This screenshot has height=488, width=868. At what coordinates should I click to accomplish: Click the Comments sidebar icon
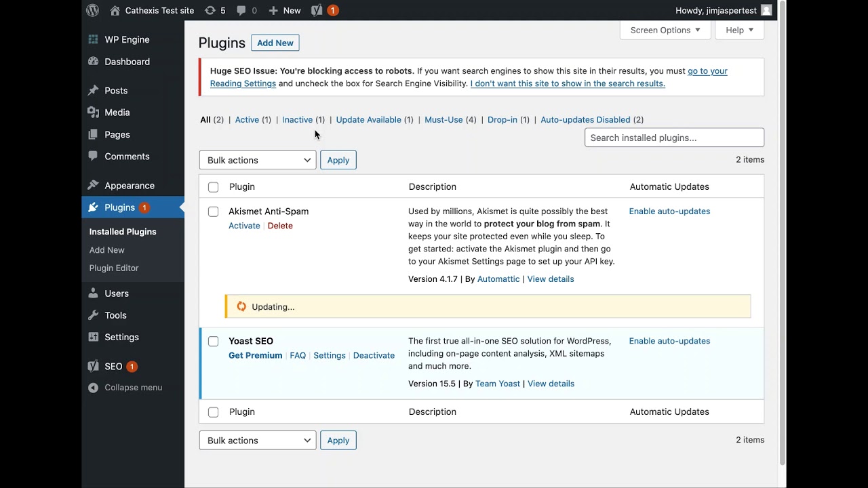click(x=93, y=157)
